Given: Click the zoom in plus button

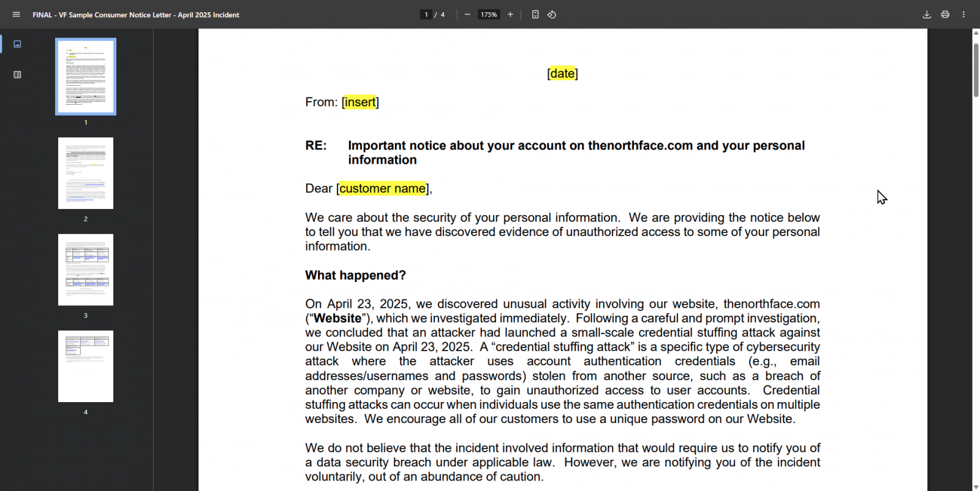Looking at the screenshot, I should (510, 15).
